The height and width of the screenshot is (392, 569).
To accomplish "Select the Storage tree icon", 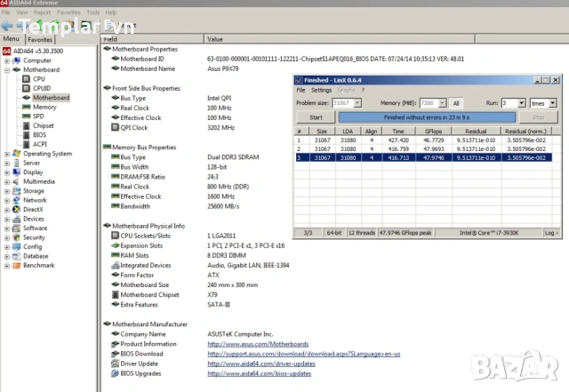I will coord(17,191).
